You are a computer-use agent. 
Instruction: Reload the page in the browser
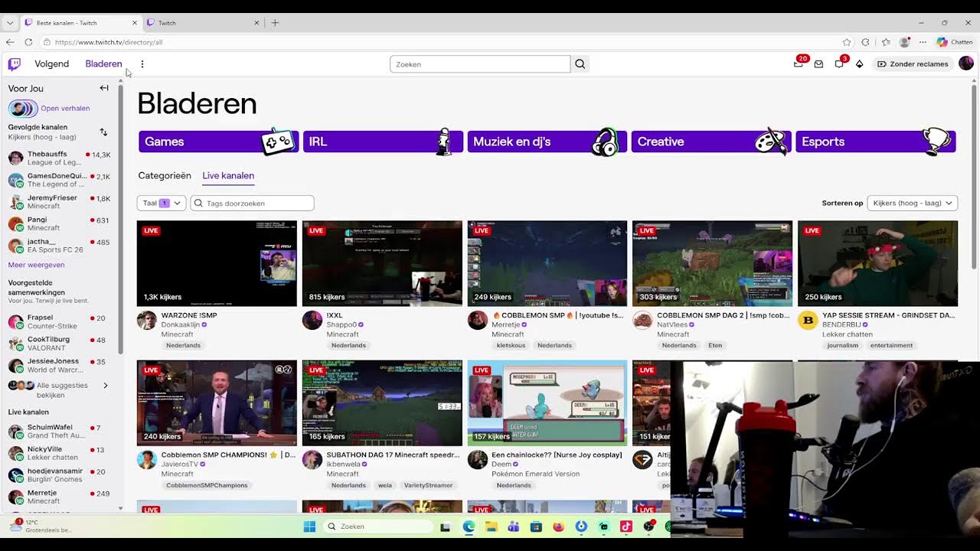tap(28, 42)
